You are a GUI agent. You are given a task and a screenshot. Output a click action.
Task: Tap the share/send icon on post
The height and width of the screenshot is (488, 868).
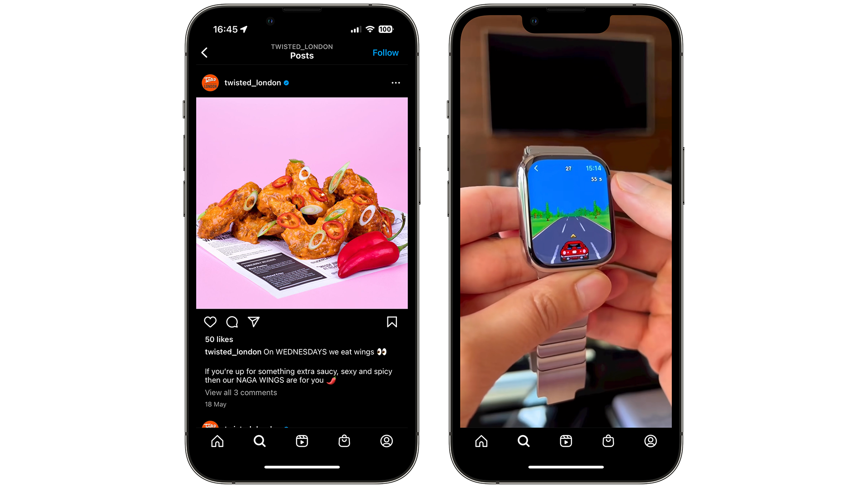point(253,322)
